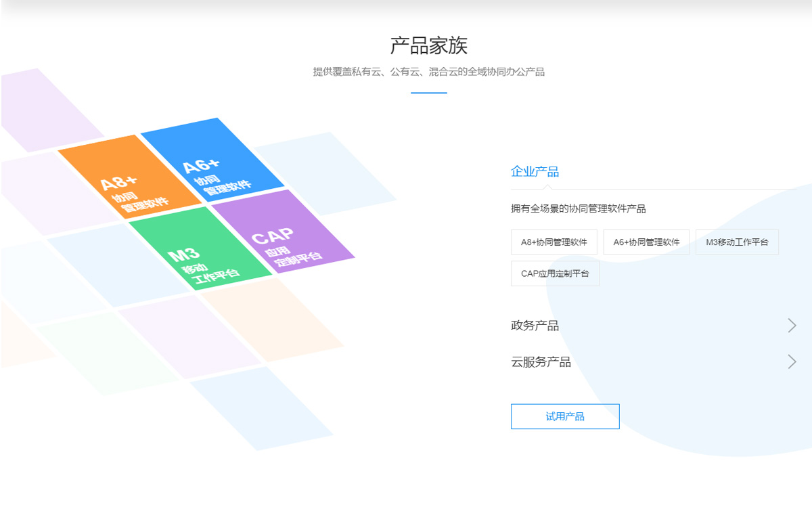The image size is (812, 509).
Task: Expand the 政务产品 section
Action: click(654, 326)
